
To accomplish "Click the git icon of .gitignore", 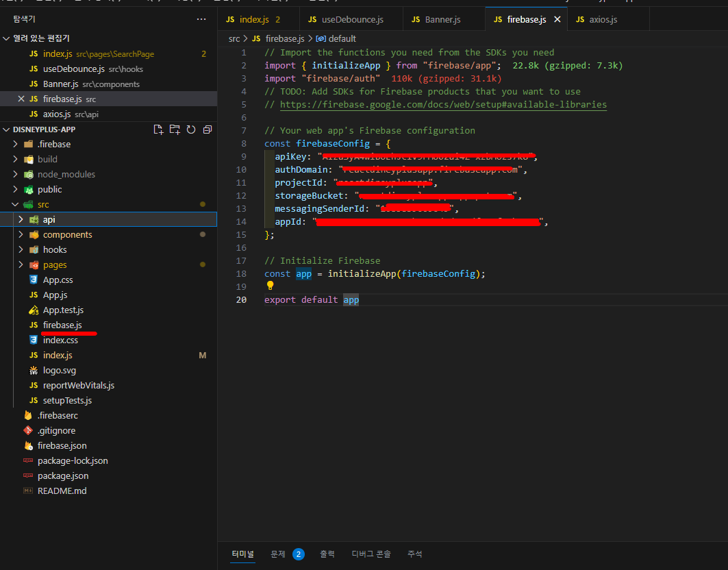I will tap(28, 431).
